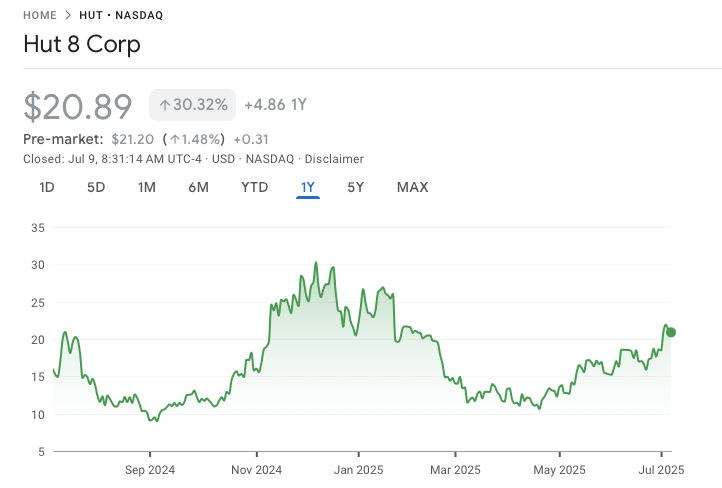Select the 5D time range tab
Image resolution: width=722 pixels, height=488 pixels.
pos(96,187)
